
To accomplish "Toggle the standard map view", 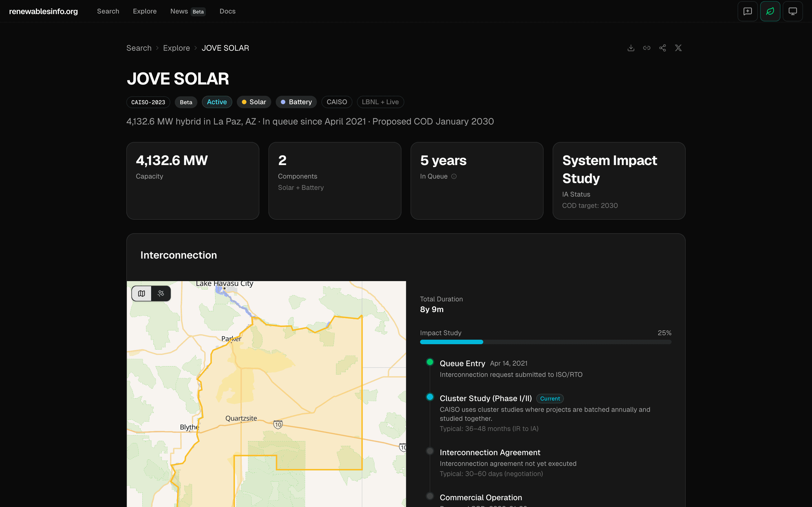I will click(x=141, y=293).
